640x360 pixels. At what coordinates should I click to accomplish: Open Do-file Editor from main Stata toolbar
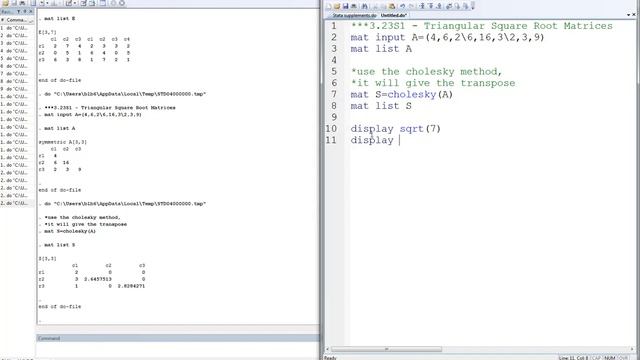click(69, 3)
